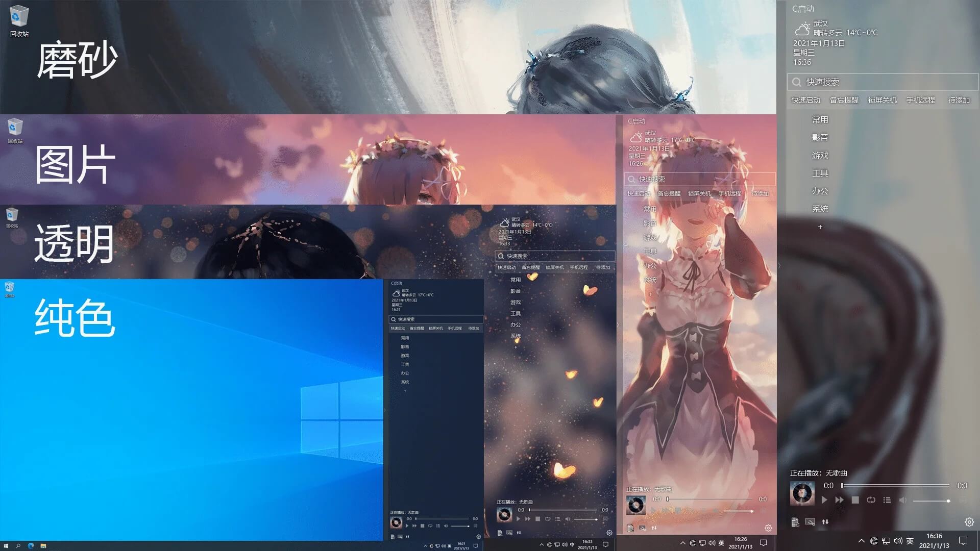Launch Edge from blue desktop taskbar

coord(31,546)
